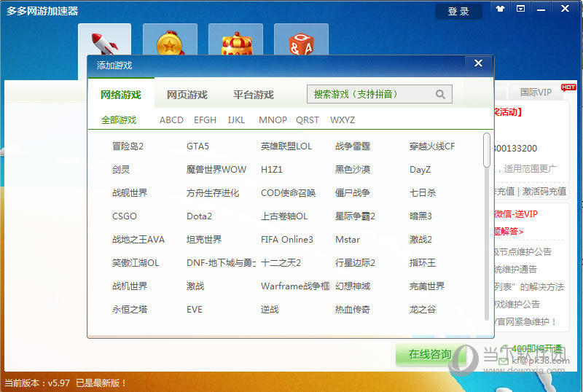583x392 pixels.
Task: Filter games by IJKL
Action: pos(236,119)
